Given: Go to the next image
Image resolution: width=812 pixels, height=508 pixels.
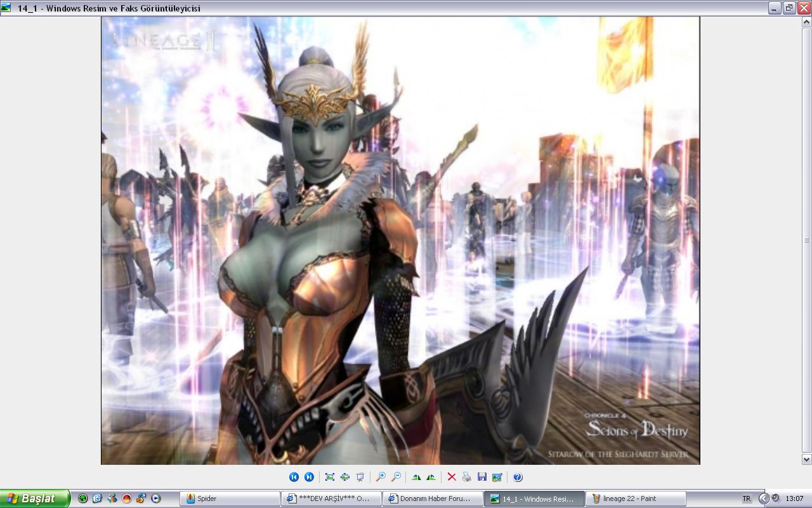Looking at the screenshot, I should click(309, 477).
